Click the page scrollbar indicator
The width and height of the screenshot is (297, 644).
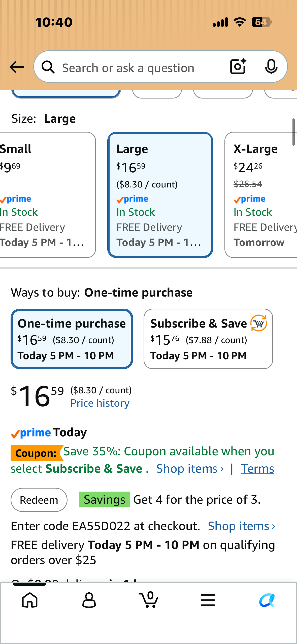[x=293, y=132]
